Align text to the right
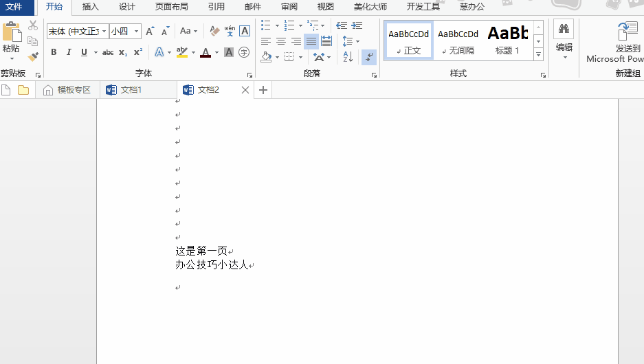 pyautogui.click(x=296, y=41)
